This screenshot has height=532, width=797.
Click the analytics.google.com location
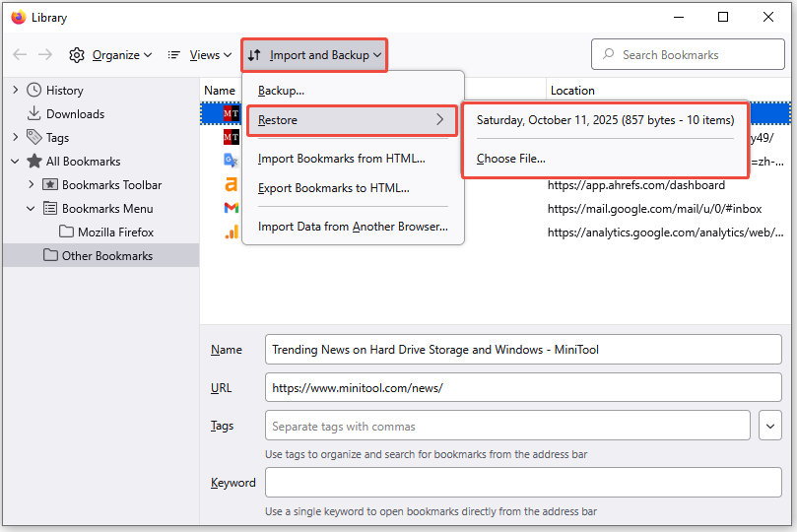click(665, 233)
